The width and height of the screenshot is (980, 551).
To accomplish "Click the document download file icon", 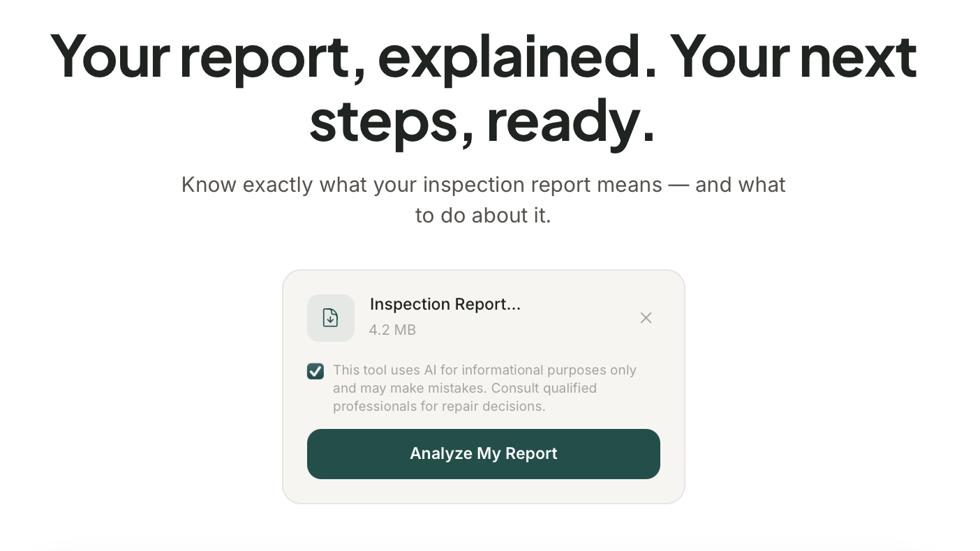I will pyautogui.click(x=330, y=318).
